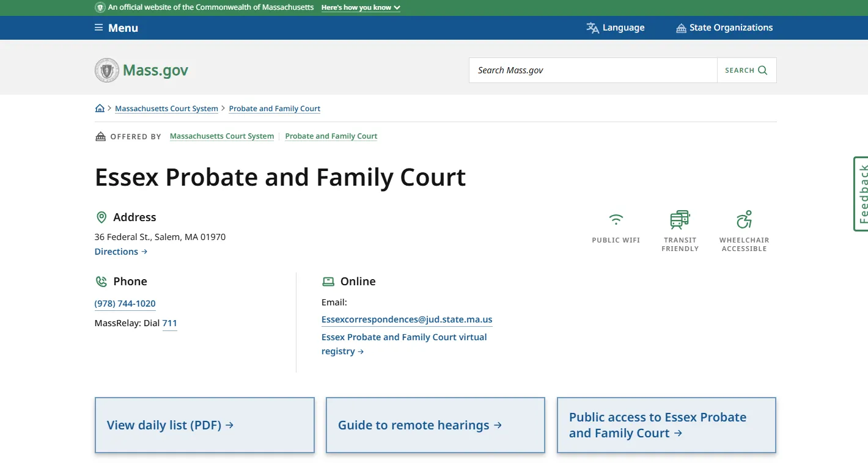
Task: Open the hamburger Menu icon
Action: point(98,27)
